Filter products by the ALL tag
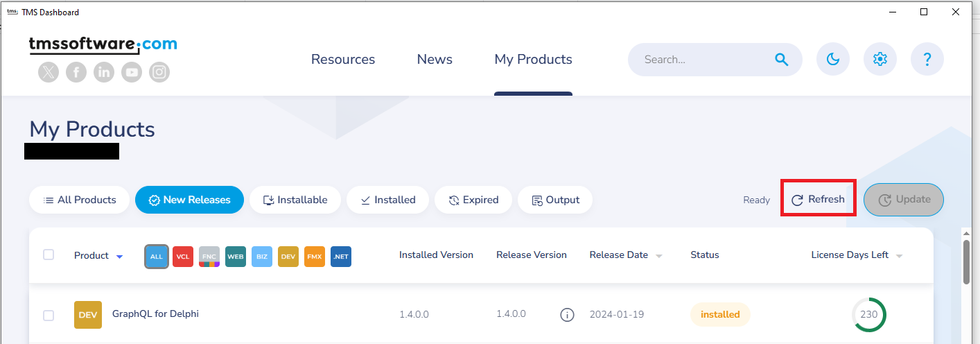 pyautogui.click(x=157, y=257)
